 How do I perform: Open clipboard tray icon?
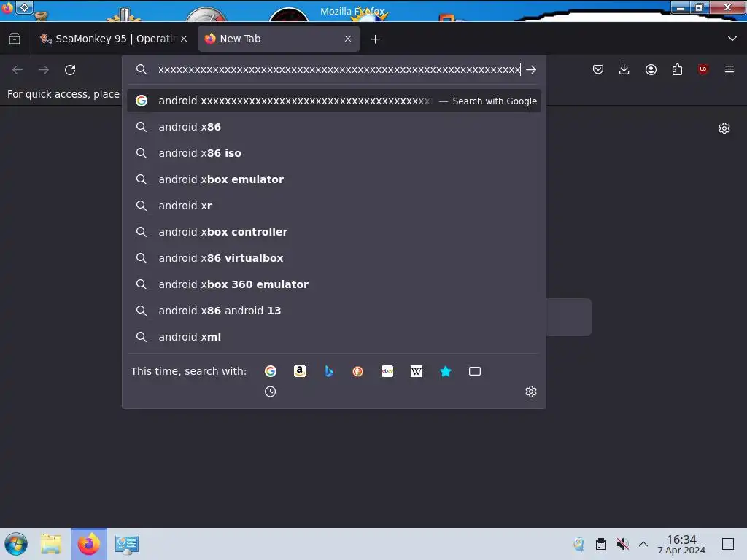[601, 544]
